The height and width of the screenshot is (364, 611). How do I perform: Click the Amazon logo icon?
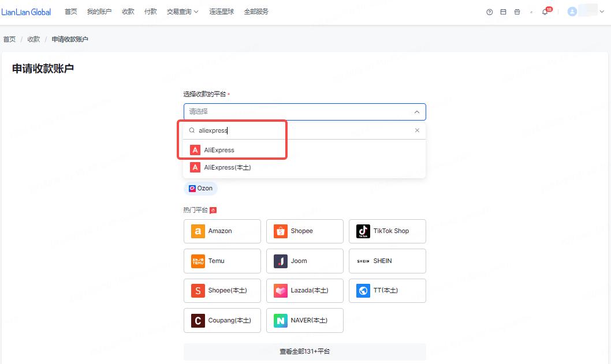point(198,231)
